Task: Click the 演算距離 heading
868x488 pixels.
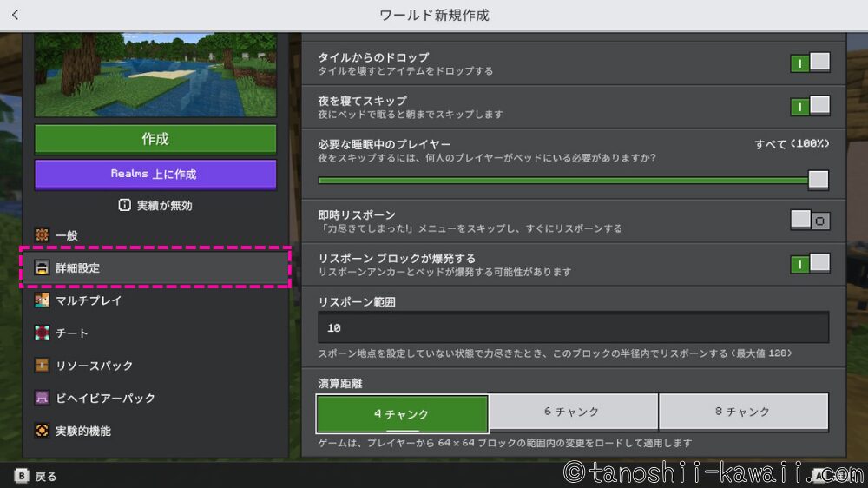Action: [x=340, y=383]
